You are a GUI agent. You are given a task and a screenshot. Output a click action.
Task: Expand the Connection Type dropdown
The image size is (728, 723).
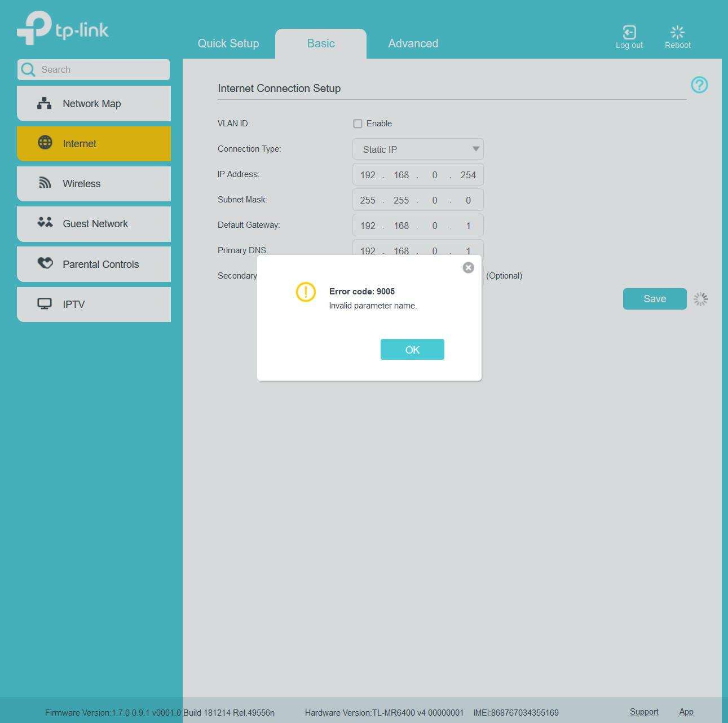[418, 149]
